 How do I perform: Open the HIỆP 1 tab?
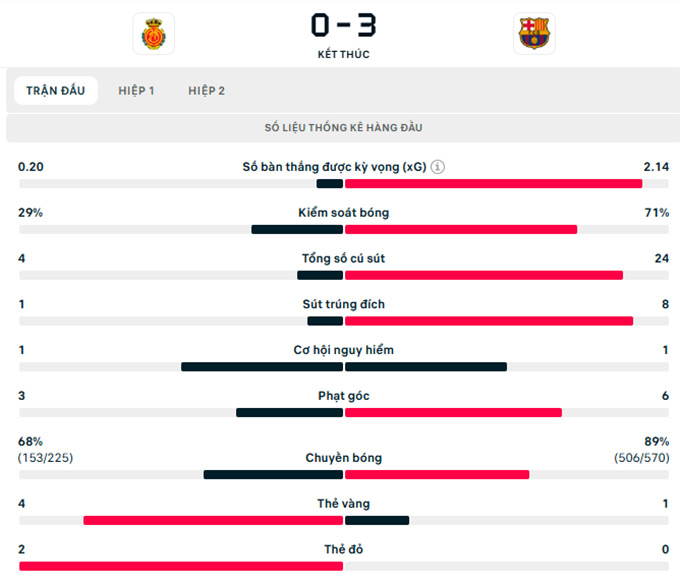tap(136, 91)
